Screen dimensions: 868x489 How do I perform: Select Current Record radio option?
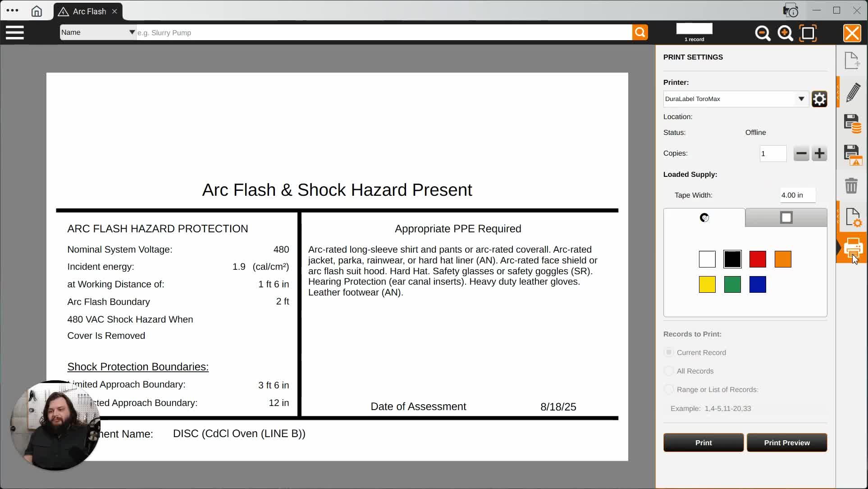tap(669, 352)
